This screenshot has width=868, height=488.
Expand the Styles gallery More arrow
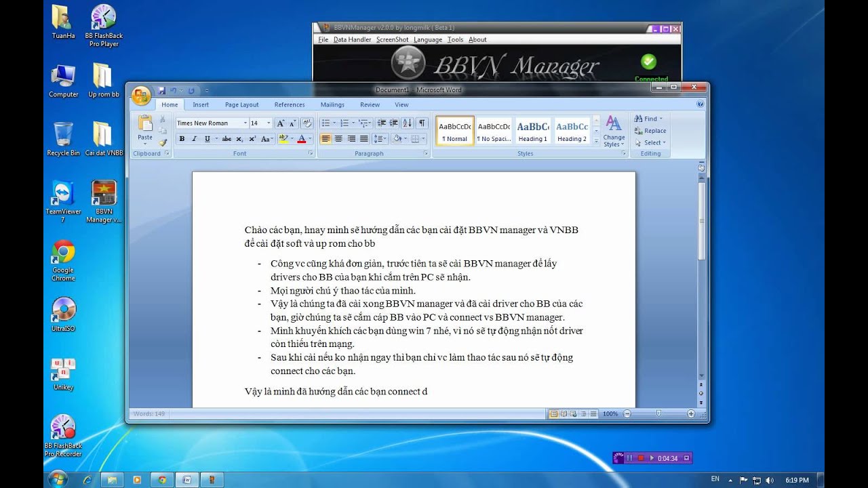click(596, 141)
